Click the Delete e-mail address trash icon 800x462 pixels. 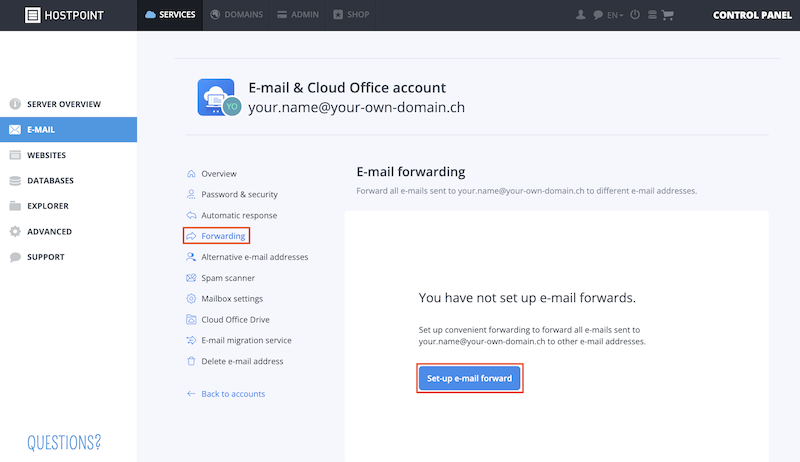pyautogui.click(x=191, y=361)
